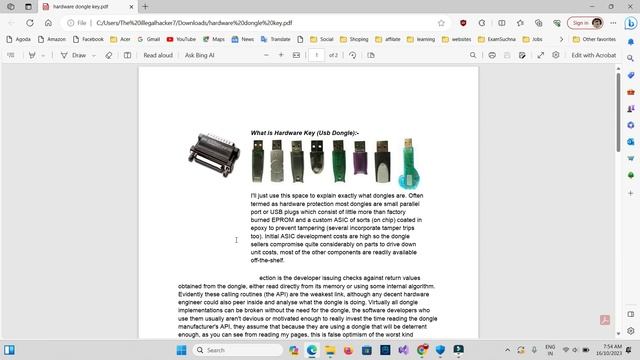Click the PDF page number field
This screenshot has height=360, width=640.
click(x=316, y=55)
